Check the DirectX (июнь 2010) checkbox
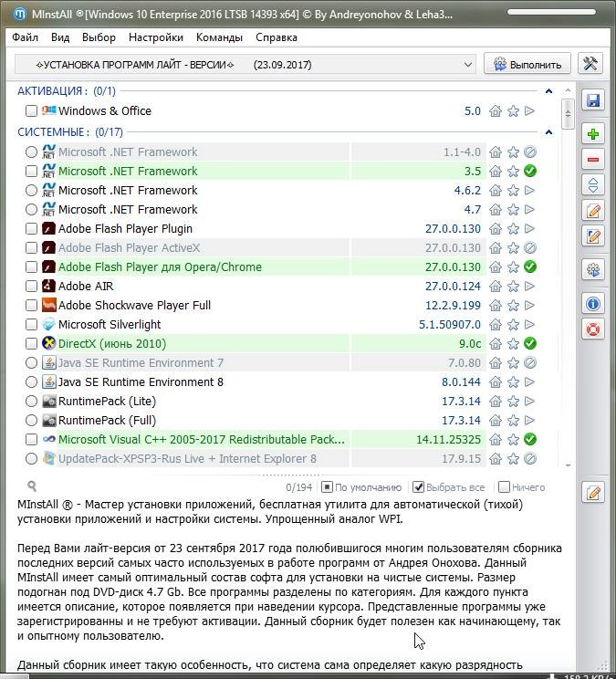The height and width of the screenshot is (679, 616). pos(31,344)
